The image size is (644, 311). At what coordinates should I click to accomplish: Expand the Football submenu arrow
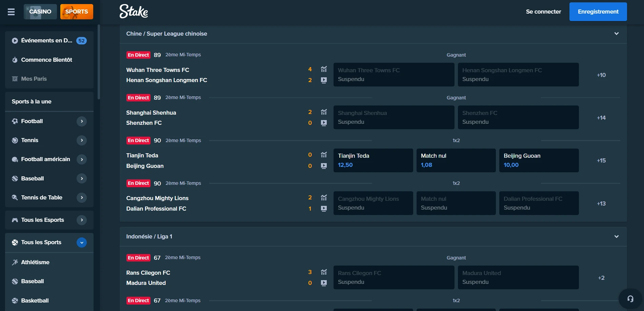tap(82, 121)
